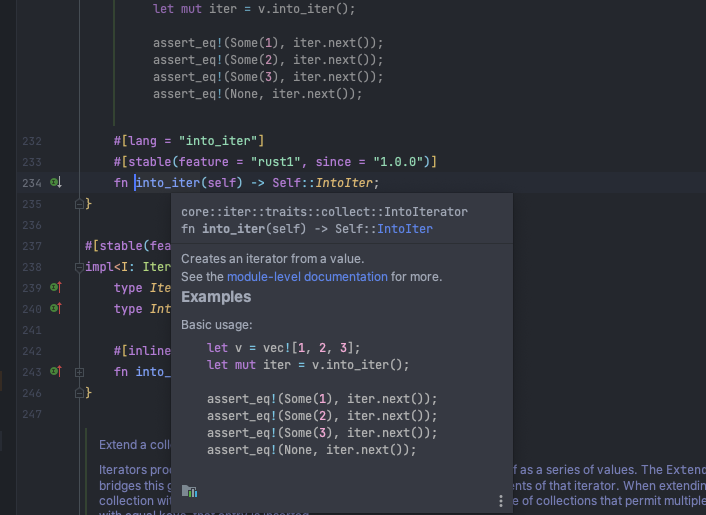This screenshot has height=515, width=706.
Task: Click line number 237 in the gutter
Action: [x=32, y=246]
